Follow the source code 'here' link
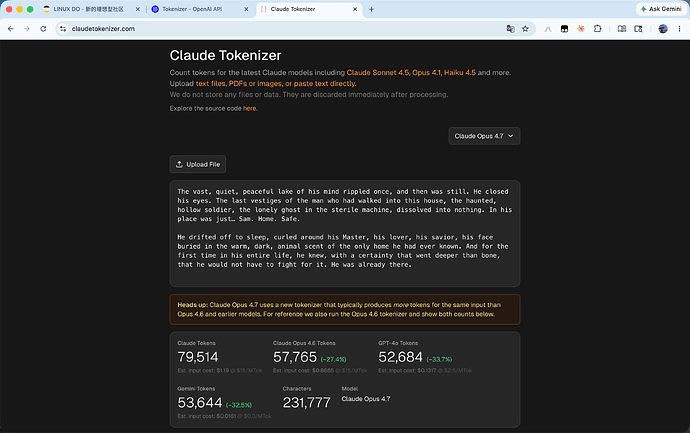 click(x=250, y=108)
